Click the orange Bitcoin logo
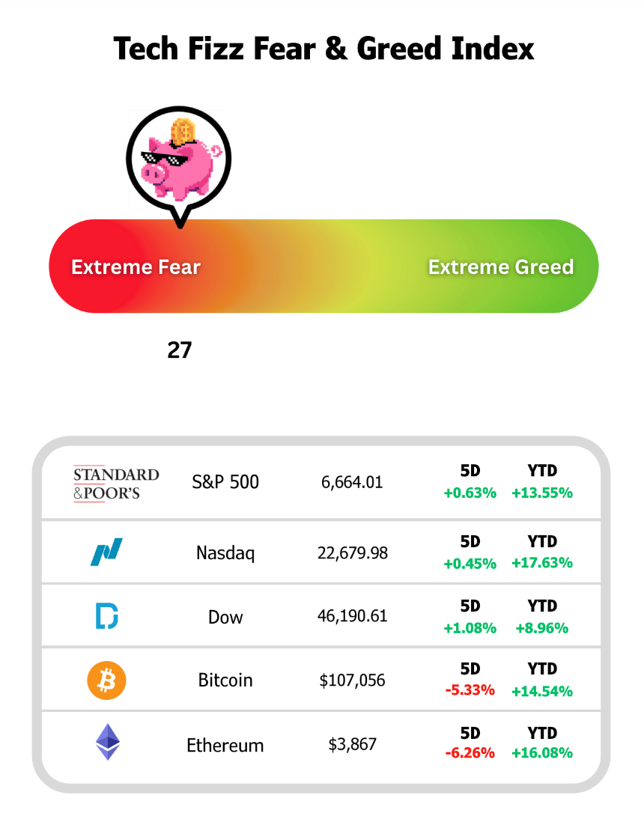Image resolution: width=644 pixels, height=813 pixels. 106,680
